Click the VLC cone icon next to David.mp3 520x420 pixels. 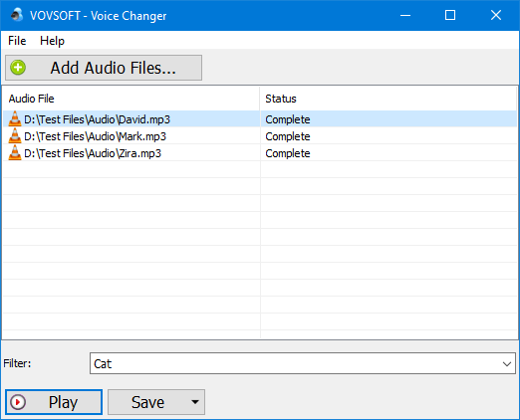click(x=15, y=119)
